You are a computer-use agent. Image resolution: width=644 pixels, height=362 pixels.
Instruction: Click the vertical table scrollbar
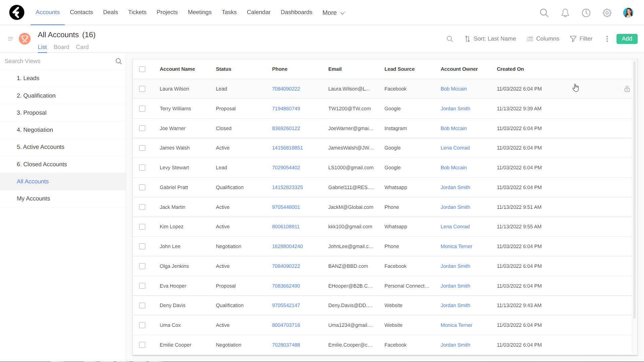(634, 189)
